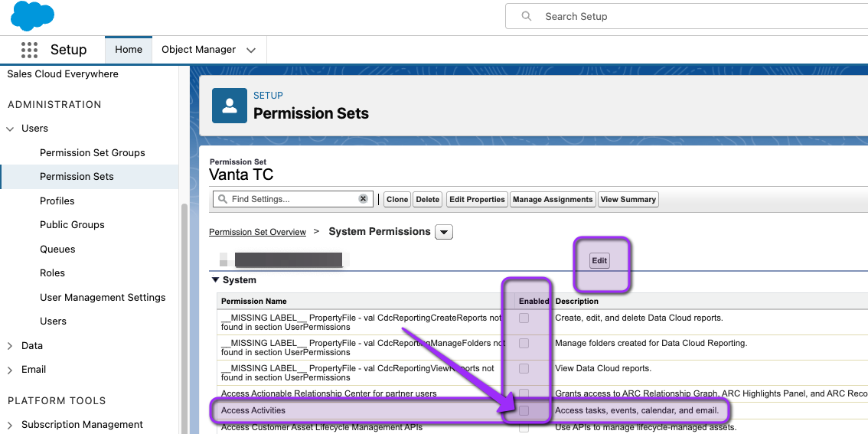This screenshot has width=868, height=434.
Task: Click the SETUP breadcrumb label
Action: tap(268, 95)
